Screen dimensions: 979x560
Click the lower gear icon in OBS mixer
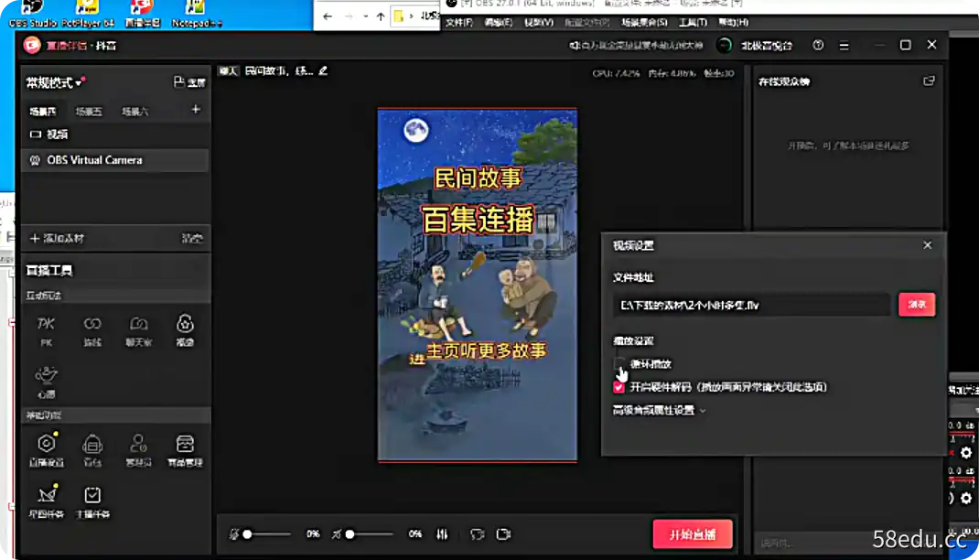pyautogui.click(x=966, y=498)
